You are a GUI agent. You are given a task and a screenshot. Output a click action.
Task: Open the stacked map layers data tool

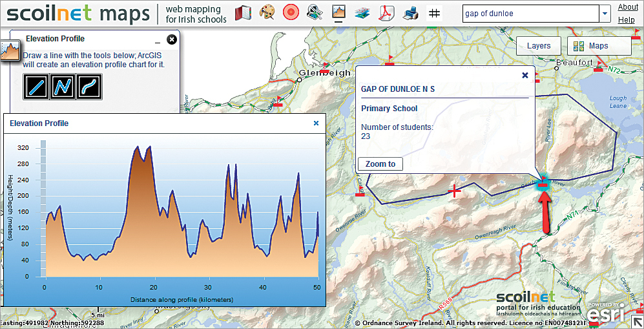pyautogui.click(x=362, y=13)
